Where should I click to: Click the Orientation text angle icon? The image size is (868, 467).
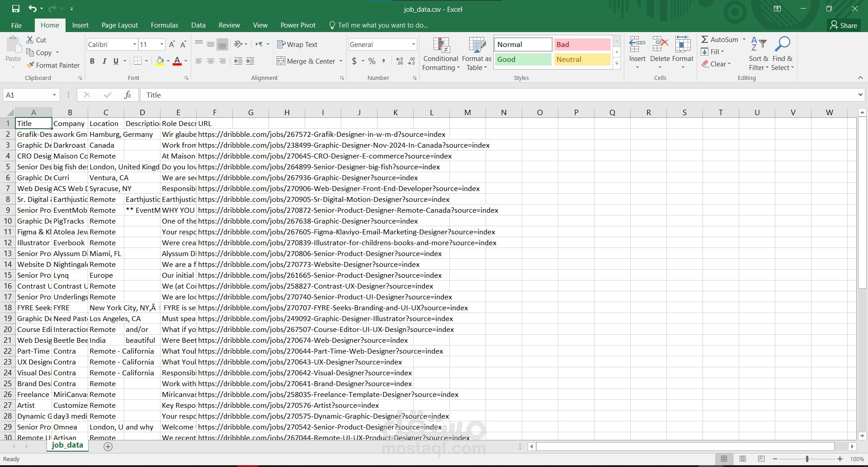tap(238, 44)
